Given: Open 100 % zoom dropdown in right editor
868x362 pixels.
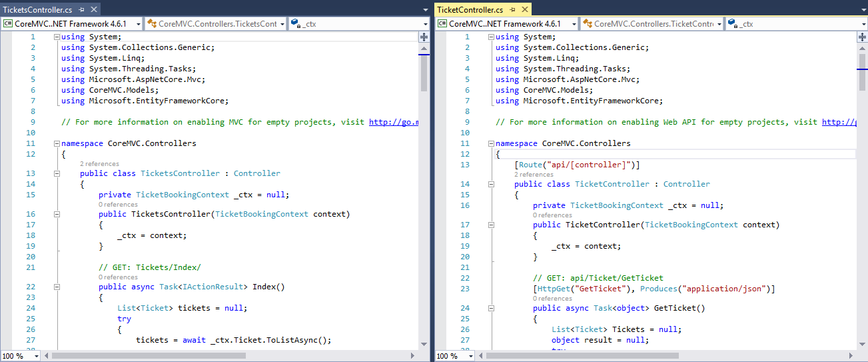Looking at the screenshot, I should 470,356.
